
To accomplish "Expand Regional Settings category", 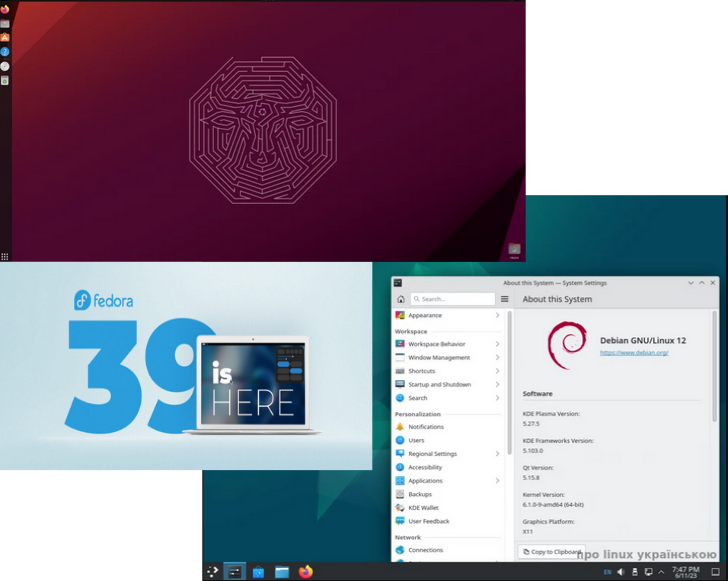I will click(448, 454).
